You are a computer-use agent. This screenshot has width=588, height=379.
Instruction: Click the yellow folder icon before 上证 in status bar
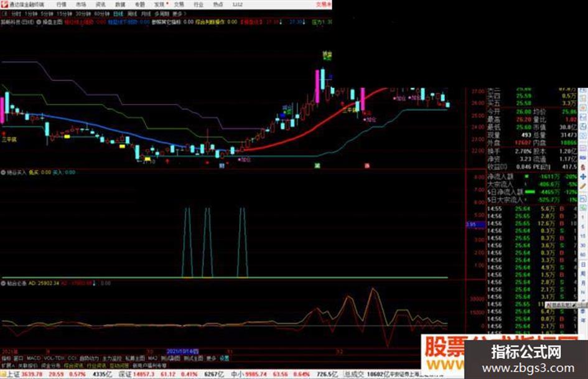point(3,375)
